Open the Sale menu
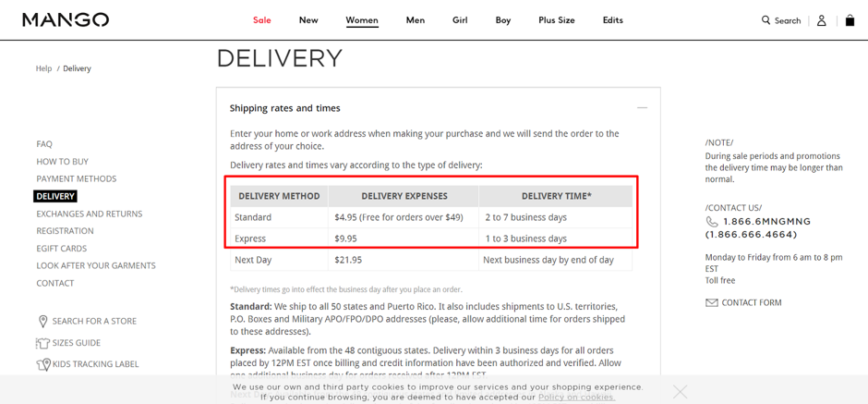The height and width of the screenshot is (404, 868). pos(262,20)
